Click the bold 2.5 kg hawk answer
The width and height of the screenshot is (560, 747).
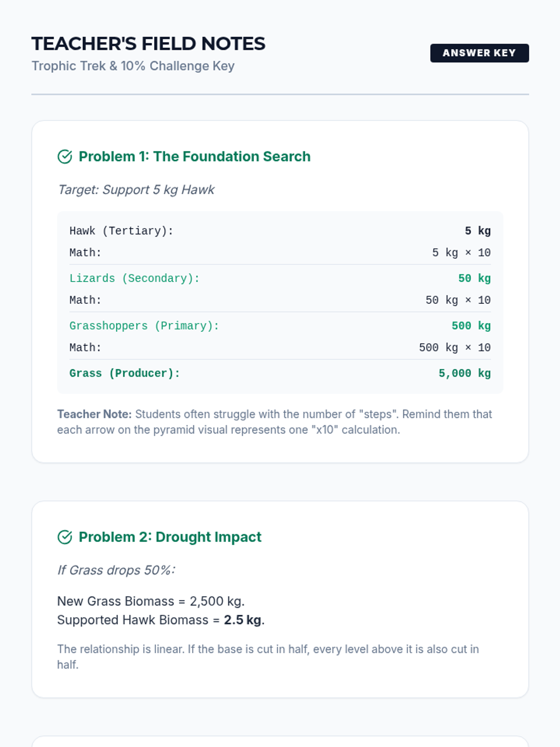pos(242,620)
